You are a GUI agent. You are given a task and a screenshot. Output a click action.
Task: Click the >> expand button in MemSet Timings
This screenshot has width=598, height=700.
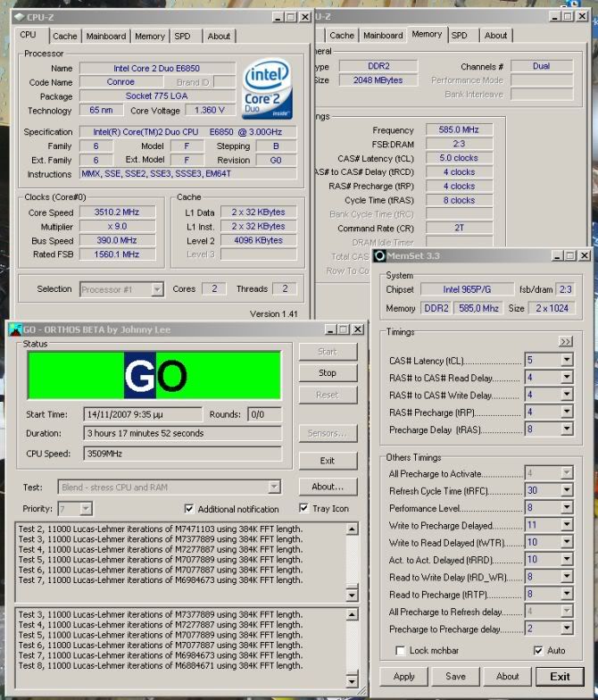566,342
